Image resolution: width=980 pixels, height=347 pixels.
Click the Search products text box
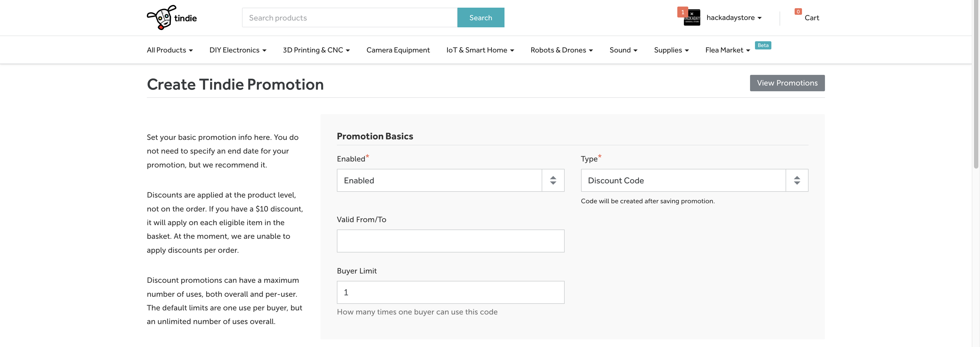pyautogui.click(x=349, y=18)
